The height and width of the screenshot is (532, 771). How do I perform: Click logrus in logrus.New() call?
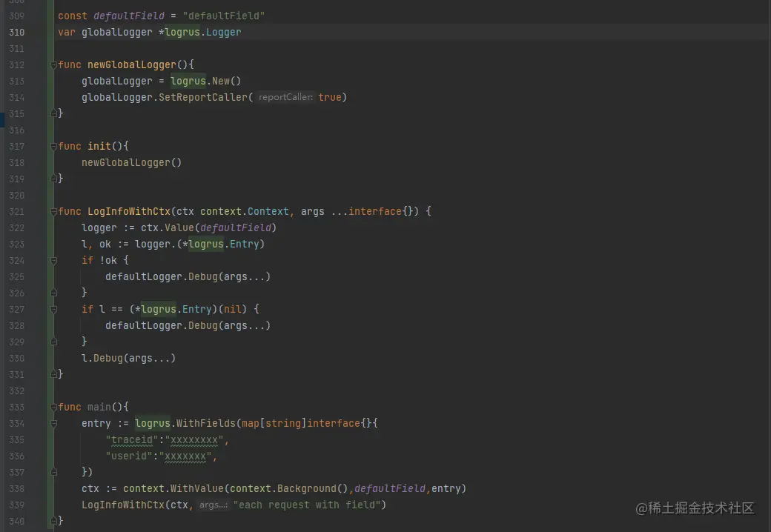pos(188,81)
